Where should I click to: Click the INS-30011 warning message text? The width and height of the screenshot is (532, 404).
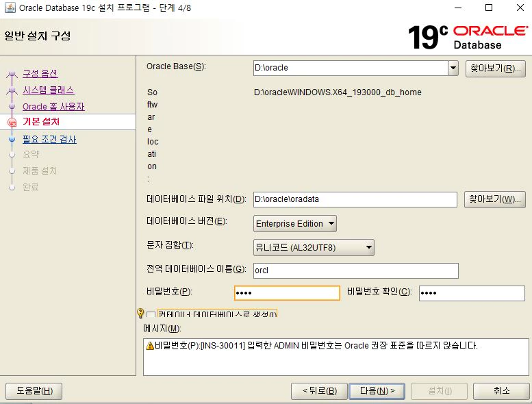tap(316, 346)
